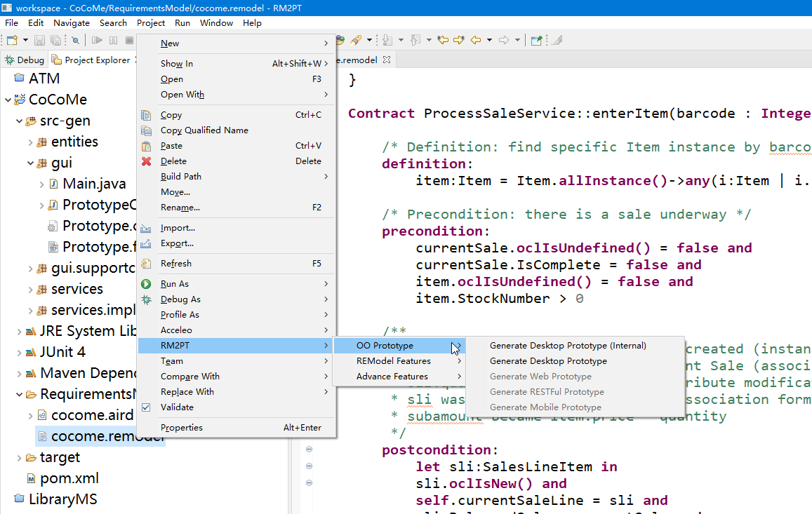
Task: Click the Suspend debug icon
Action: 114,41
